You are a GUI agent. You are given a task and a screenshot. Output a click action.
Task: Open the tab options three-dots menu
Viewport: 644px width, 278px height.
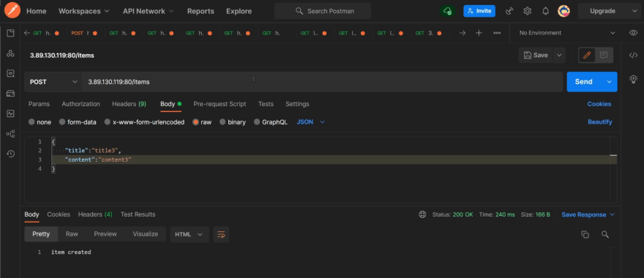[497, 33]
